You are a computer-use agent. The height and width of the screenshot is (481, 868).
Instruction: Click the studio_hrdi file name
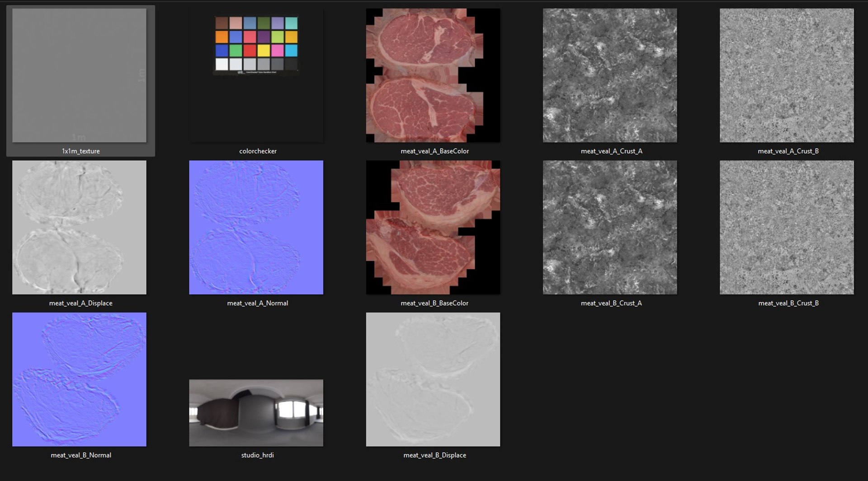(258, 455)
